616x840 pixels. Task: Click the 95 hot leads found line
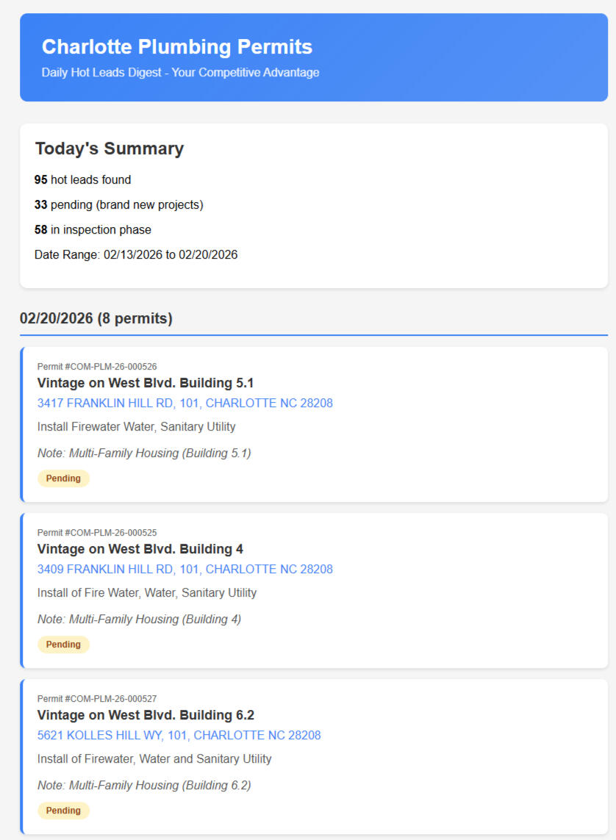pyautogui.click(x=82, y=180)
